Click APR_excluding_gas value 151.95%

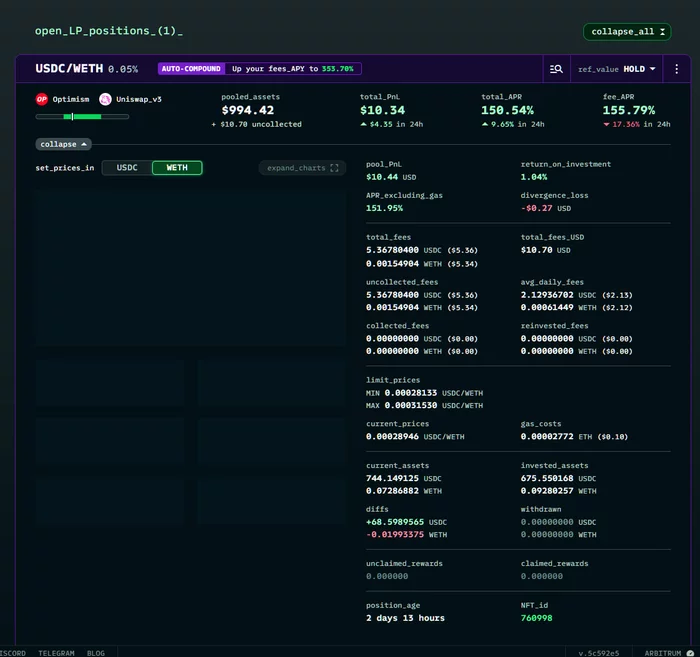pos(384,208)
